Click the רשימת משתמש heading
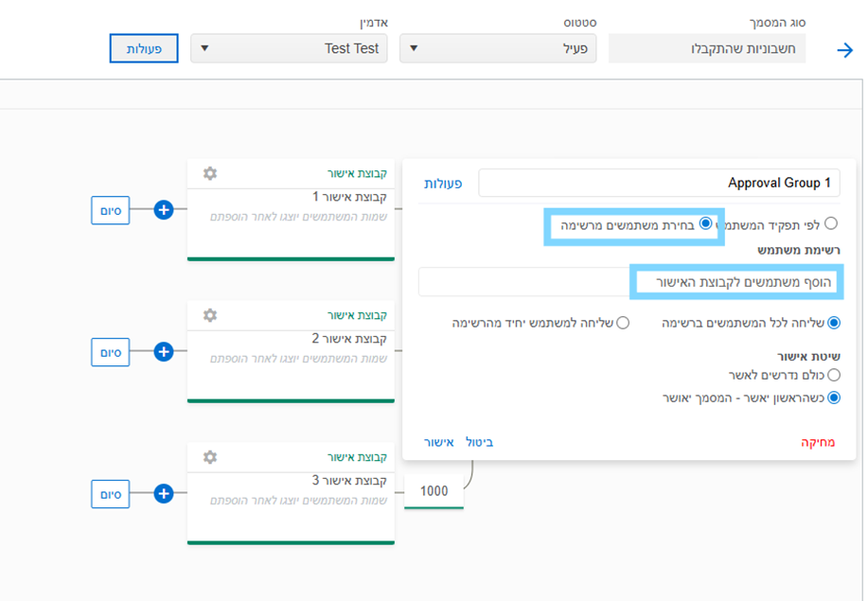The image size is (868, 601). (x=798, y=250)
